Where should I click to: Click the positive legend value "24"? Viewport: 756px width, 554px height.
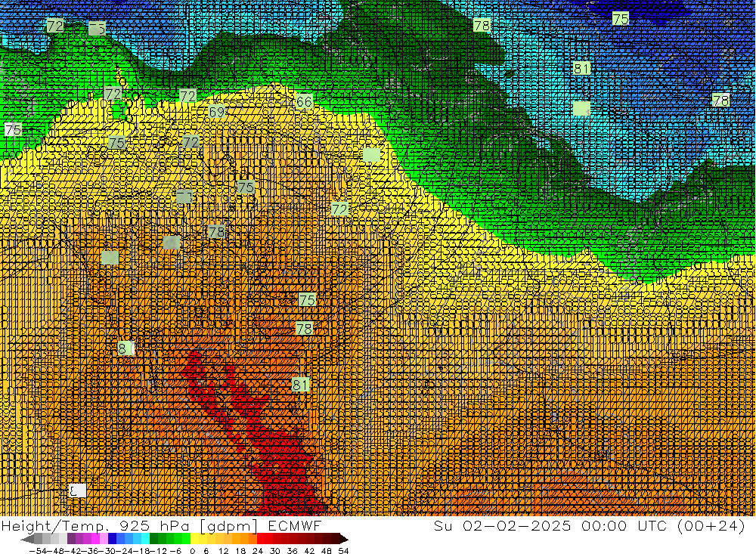coord(258,551)
